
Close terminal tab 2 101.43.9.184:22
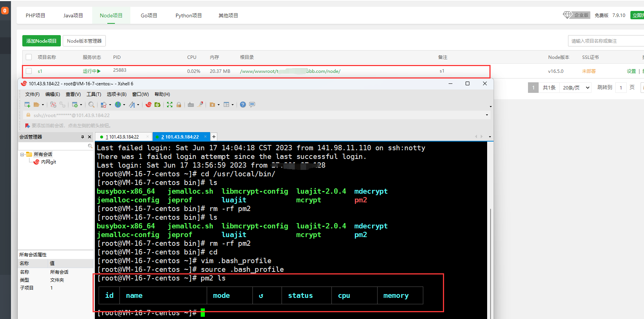[x=205, y=137]
